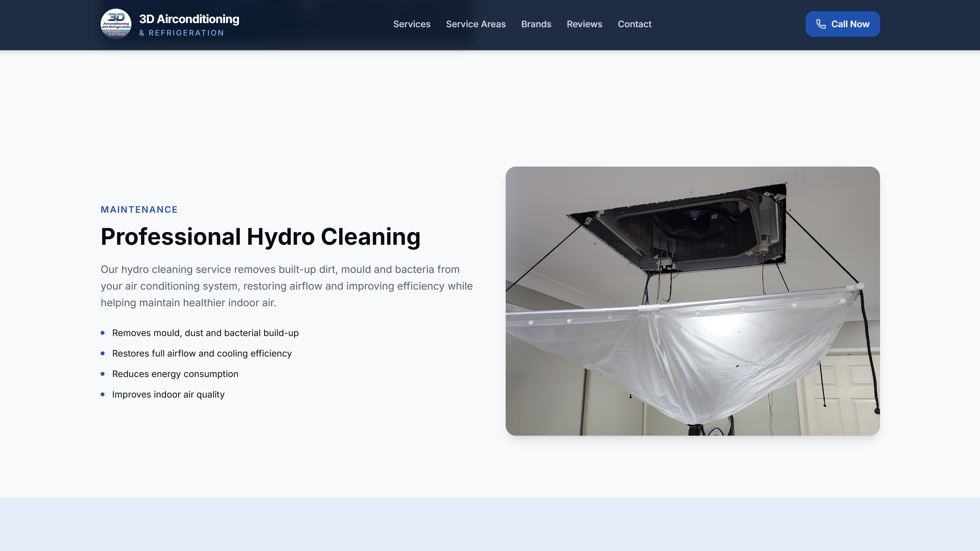
Task: Click the phone icon in Call Now button
Action: [x=821, y=24]
